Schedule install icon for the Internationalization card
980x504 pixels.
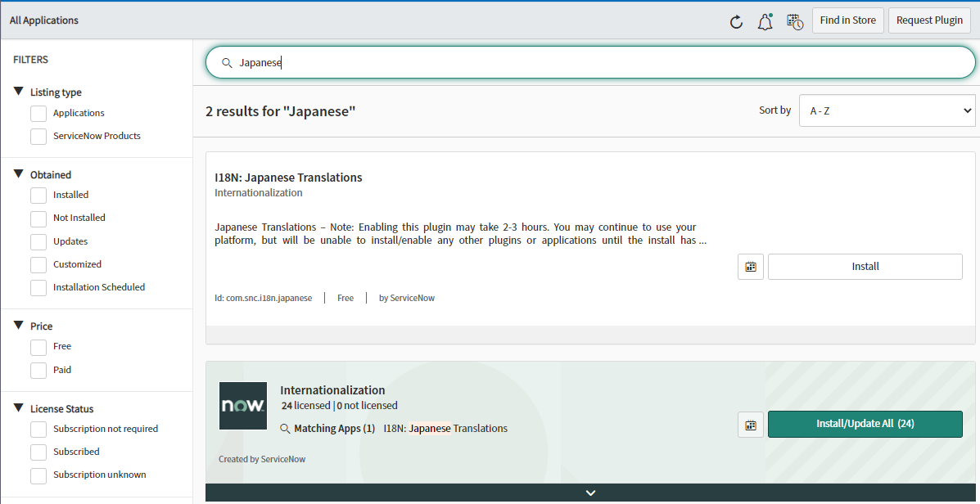[x=751, y=425]
